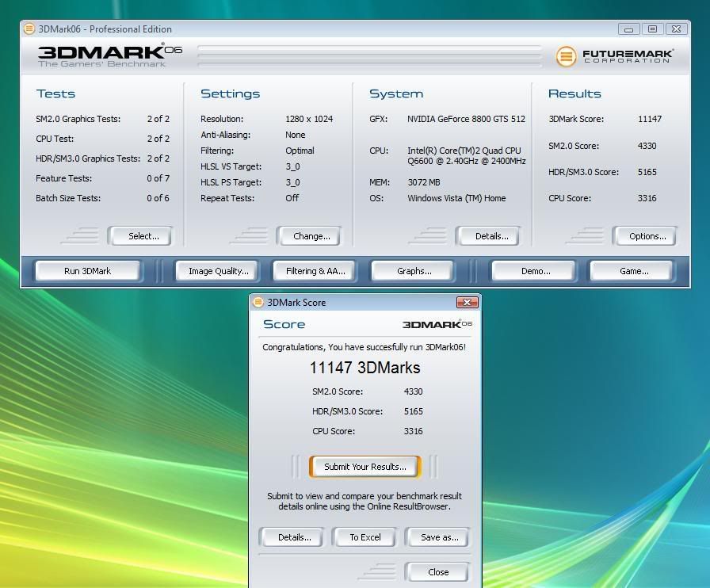Click the System section heading
The height and width of the screenshot is (588, 710).
pyautogui.click(x=396, y=94)
